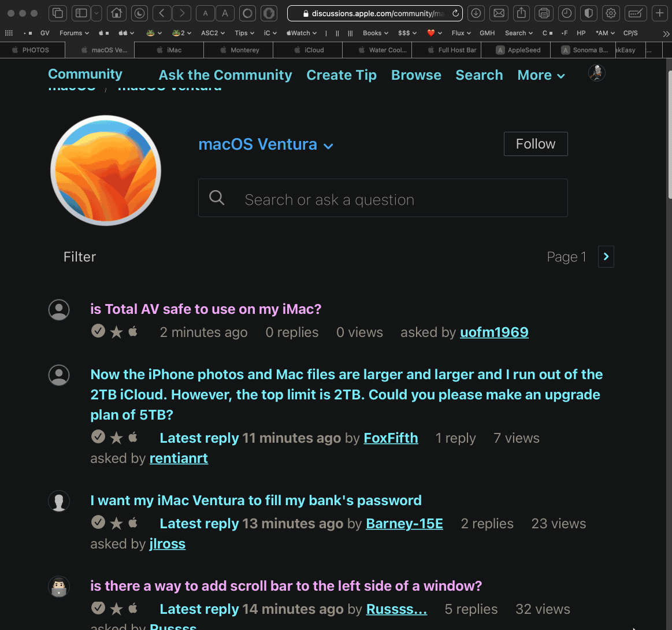
Task: Switch to the PHOTOS tab
Action: 32,50
